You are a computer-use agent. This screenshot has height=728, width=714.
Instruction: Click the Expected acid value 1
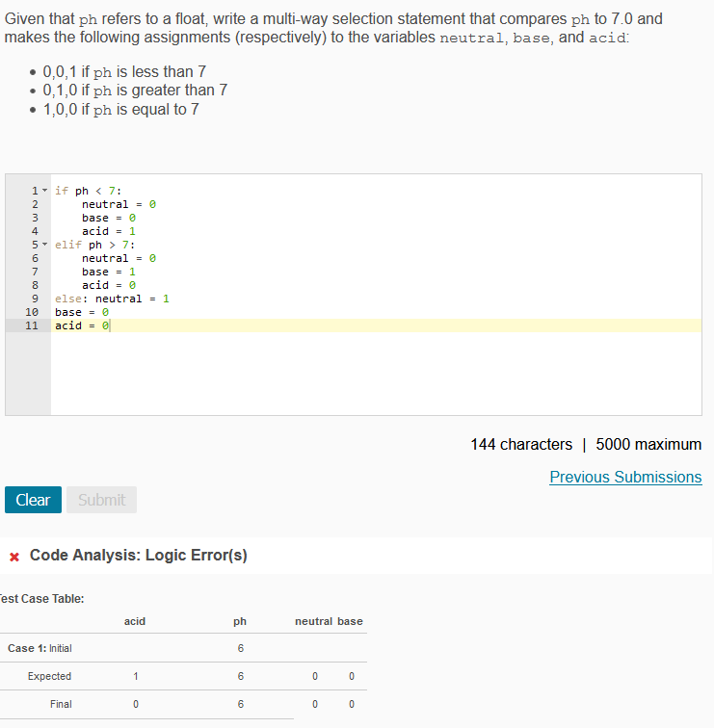tap(136, 676)
